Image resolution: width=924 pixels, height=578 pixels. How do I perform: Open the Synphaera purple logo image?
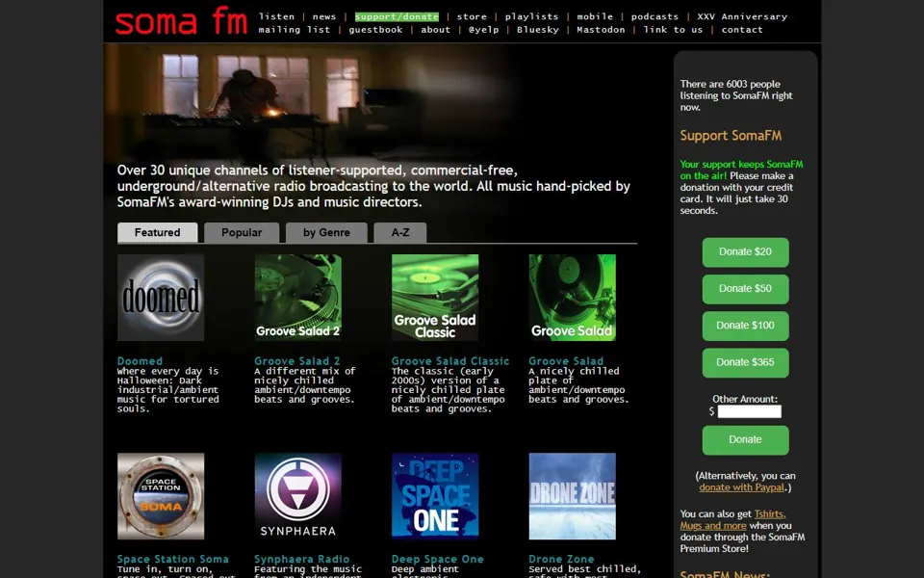(x=297, y=496)
